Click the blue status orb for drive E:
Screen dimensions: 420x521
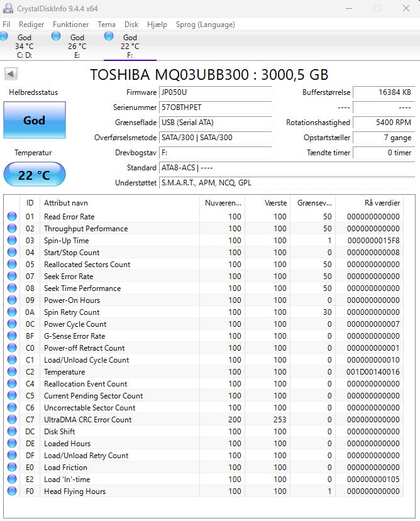[x=56, y=36]
